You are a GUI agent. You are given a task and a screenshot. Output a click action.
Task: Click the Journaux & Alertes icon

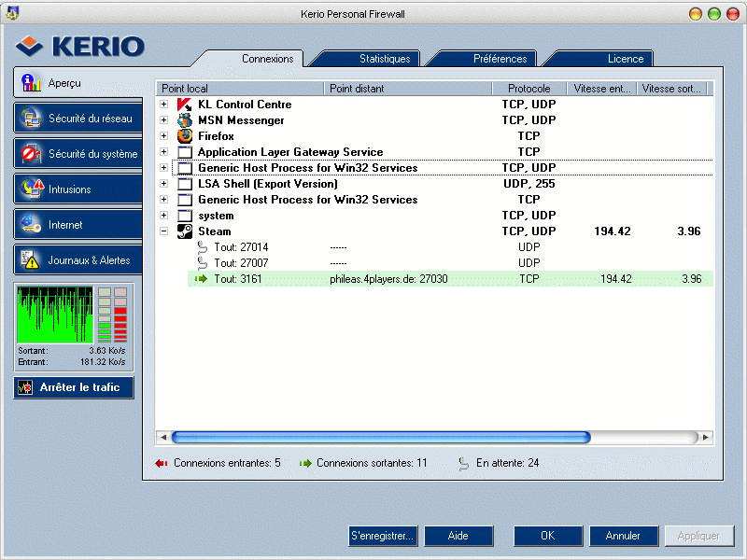pos(31,260)
